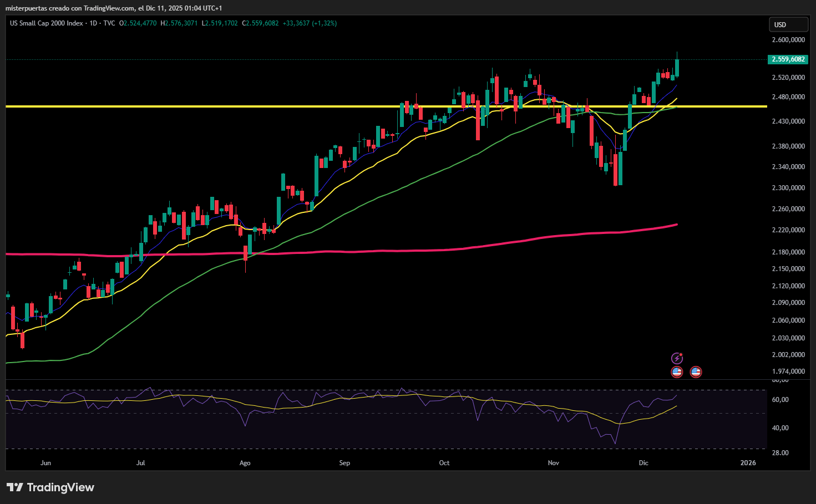This screenshot has width=816, height=504.
Task: Click the change value +33,3637 (+1,32%)
Action: click(310, 23)
